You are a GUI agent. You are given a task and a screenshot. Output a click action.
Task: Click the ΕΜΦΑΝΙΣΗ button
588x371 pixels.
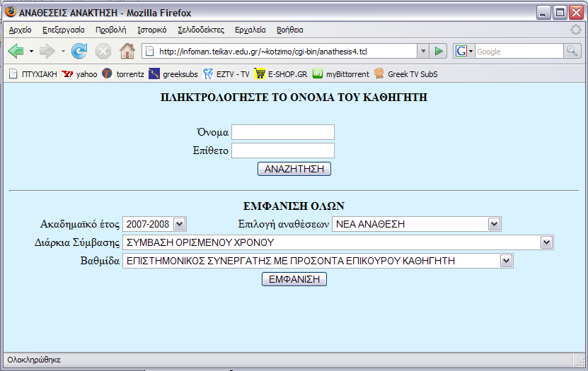(x=294, y=279)
